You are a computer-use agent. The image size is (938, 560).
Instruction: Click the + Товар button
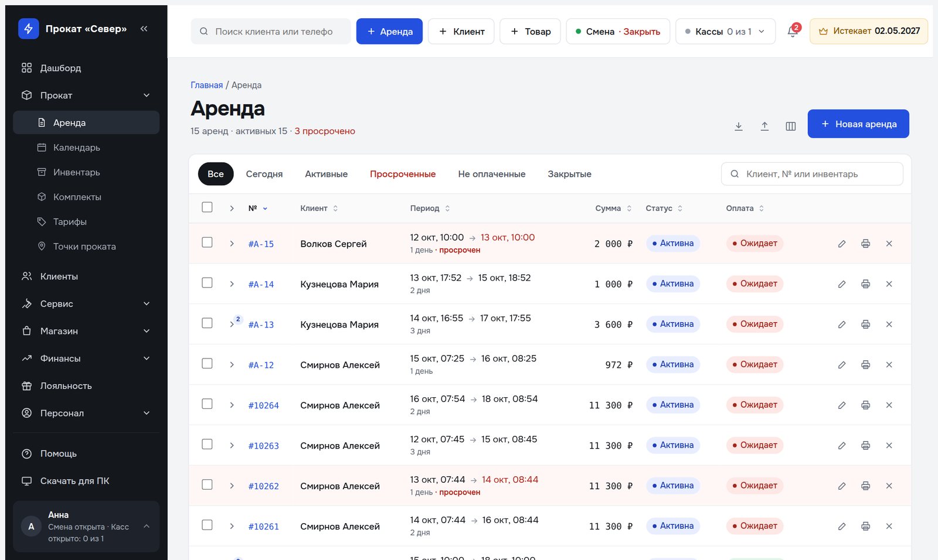pyautogui.click(x=530, y=32)
